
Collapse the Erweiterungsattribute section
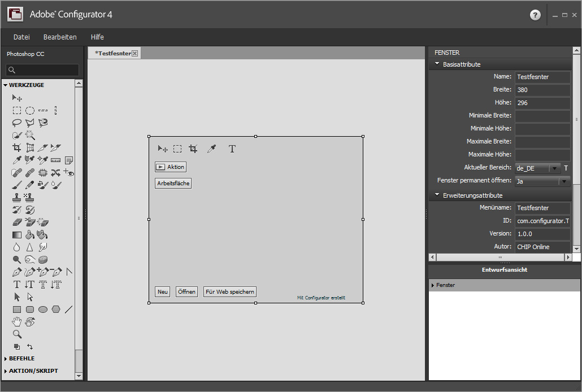tap(437, 195)
